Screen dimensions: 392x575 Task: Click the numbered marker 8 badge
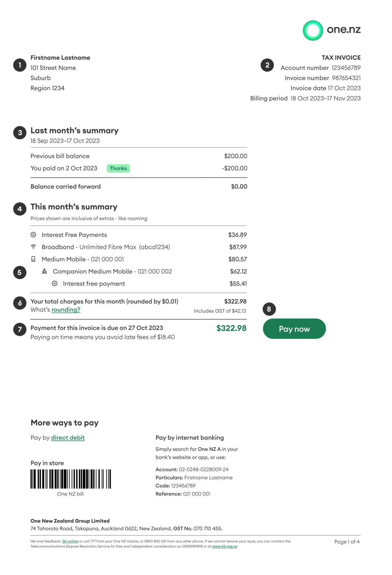click(x=269, y=309)
